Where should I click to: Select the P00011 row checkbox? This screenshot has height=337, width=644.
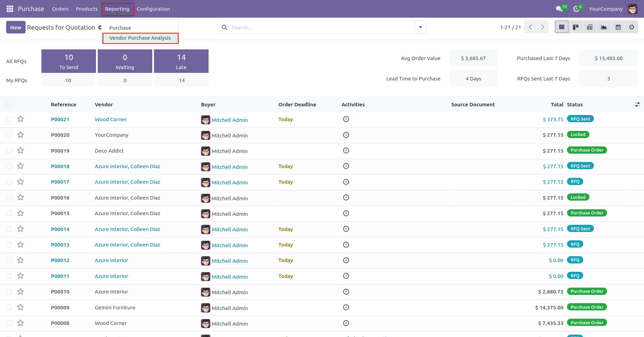tap(9, 276)
